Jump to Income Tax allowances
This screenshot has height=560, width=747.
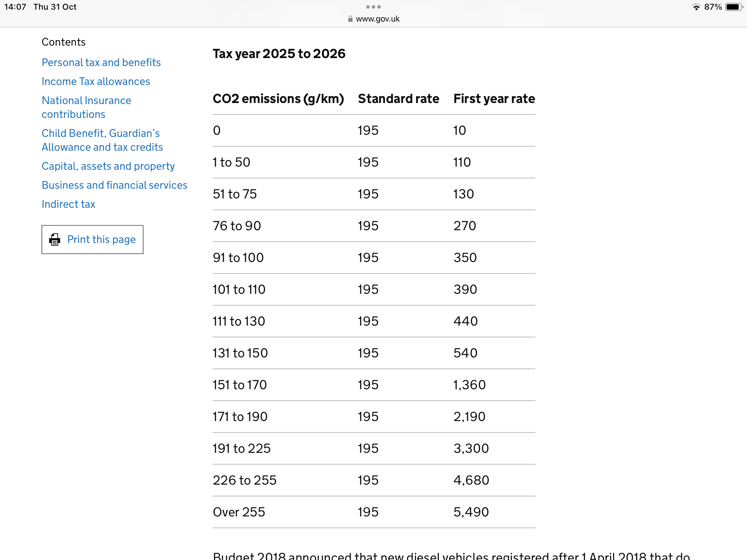pos(96,82)
